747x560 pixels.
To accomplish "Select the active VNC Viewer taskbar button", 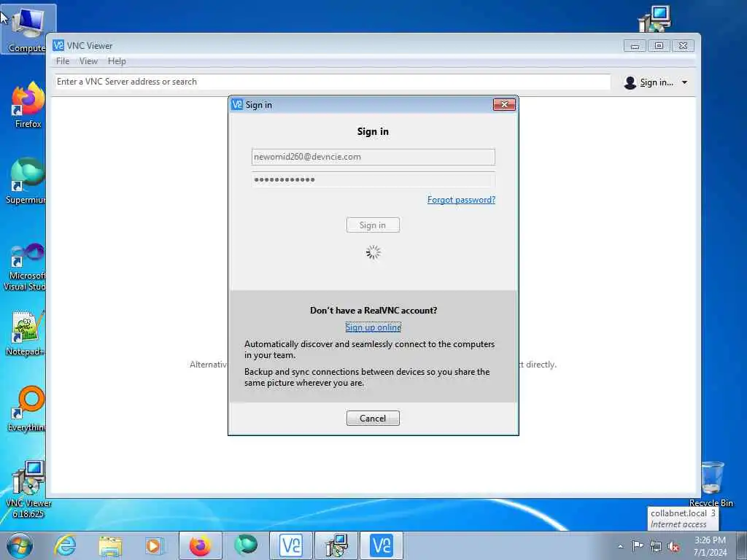I will coord(382,545).
